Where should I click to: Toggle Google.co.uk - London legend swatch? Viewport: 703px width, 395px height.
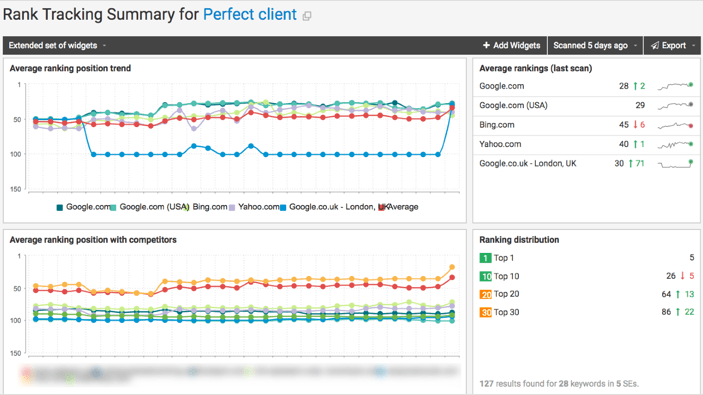[283, 207]
